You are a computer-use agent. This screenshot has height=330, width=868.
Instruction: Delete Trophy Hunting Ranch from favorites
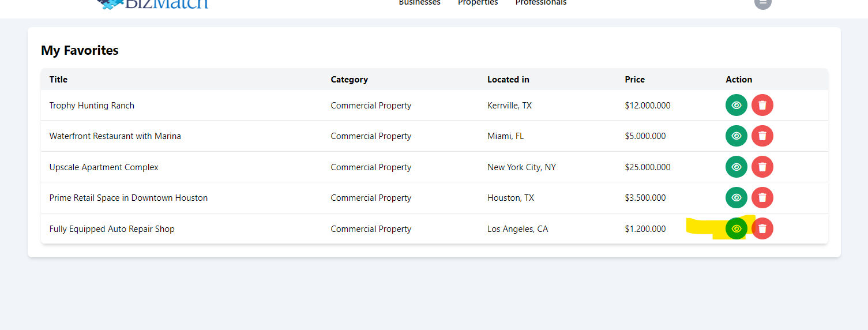762,105
